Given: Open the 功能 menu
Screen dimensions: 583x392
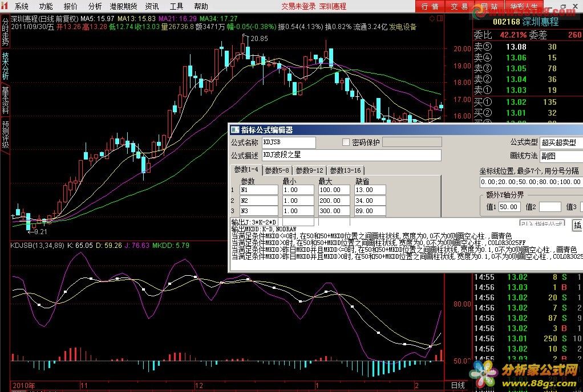Looking at the screenshot, I should pyautogui.click(x=46, y=6).
